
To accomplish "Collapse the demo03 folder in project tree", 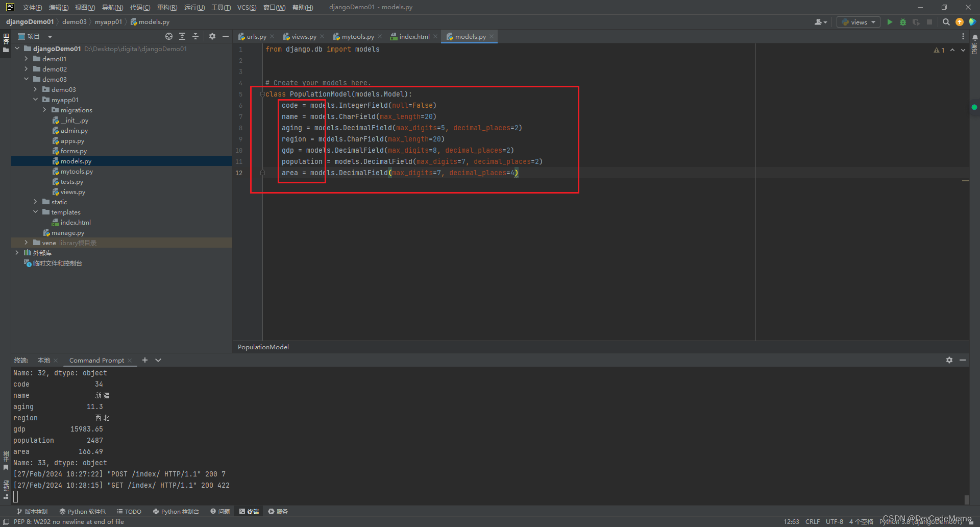I will (27, 79).
